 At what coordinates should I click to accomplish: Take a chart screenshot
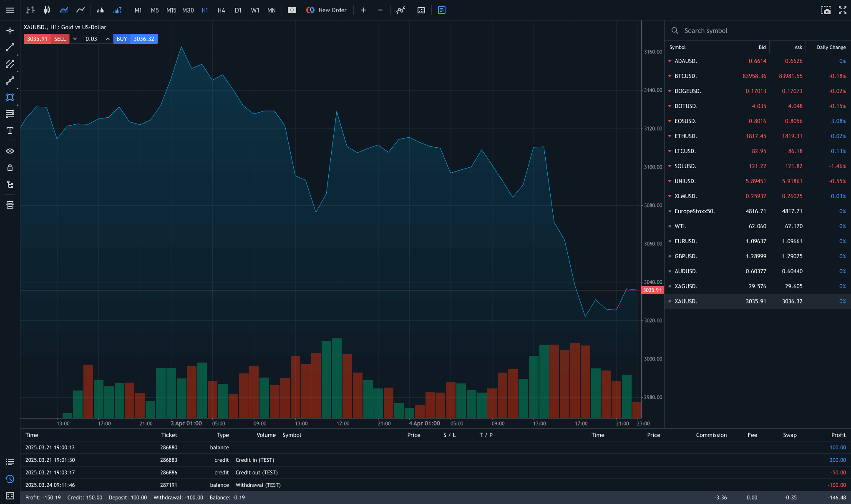[826, 10]
